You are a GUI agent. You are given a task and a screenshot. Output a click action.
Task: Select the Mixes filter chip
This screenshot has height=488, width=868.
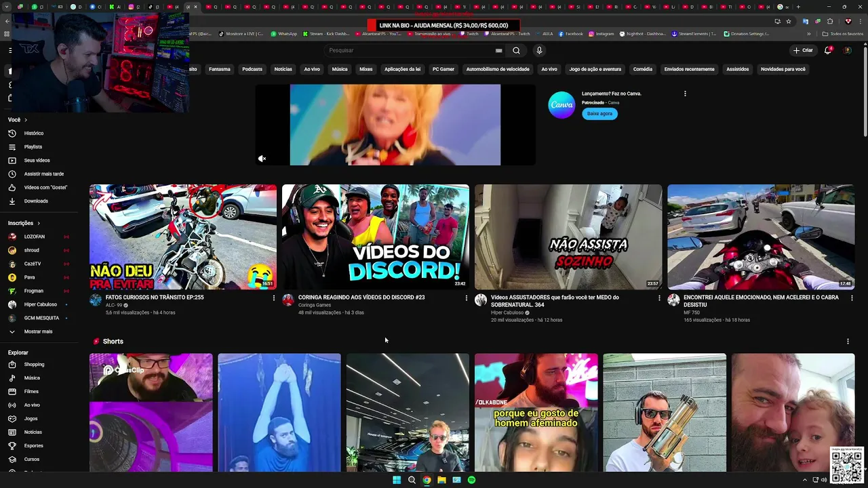366,69
